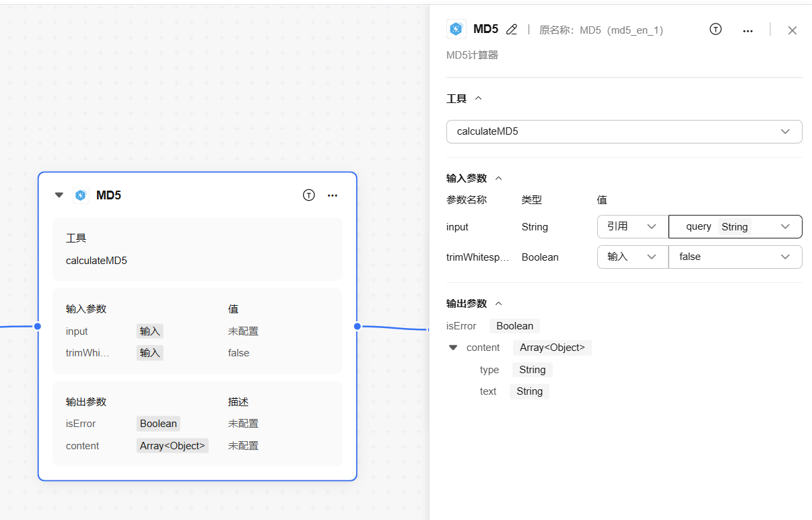Click the MD5 lightning icon in panel header
The image size is (812, 520).
tap(456, 29)
